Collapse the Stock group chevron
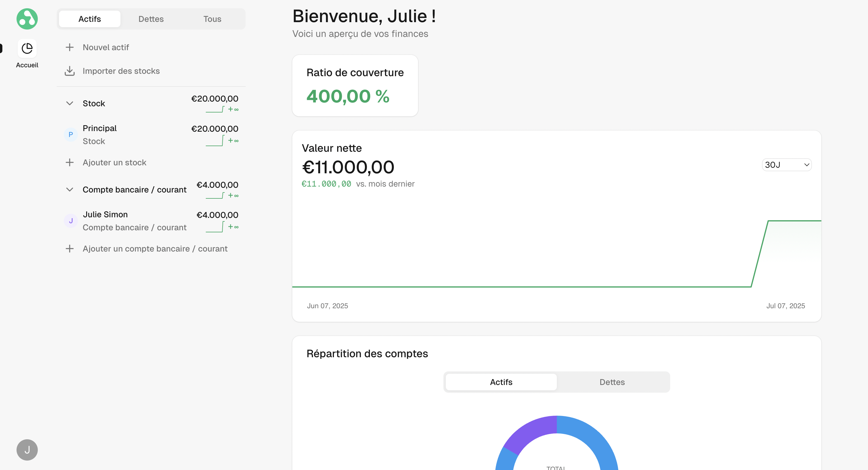The width and height of the screenshot is (868, 470). click(x=69, y=103)
